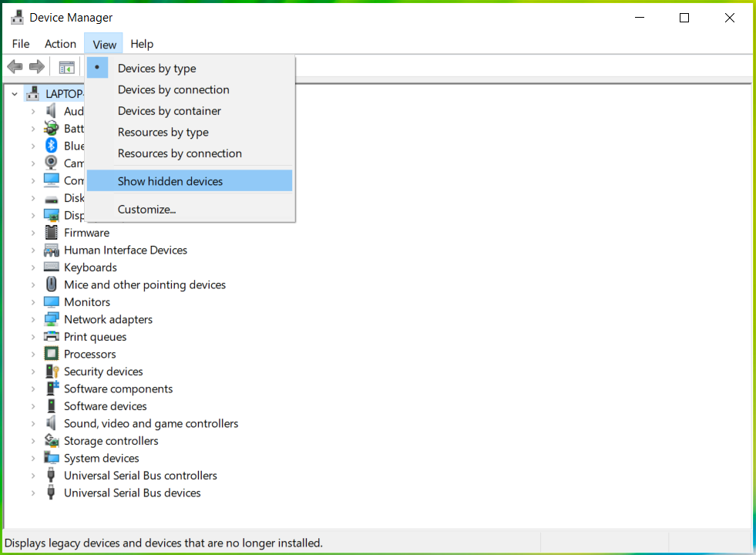The image size is (756, 555).
Task: Click the Processors chip icon
Action: 51,354
